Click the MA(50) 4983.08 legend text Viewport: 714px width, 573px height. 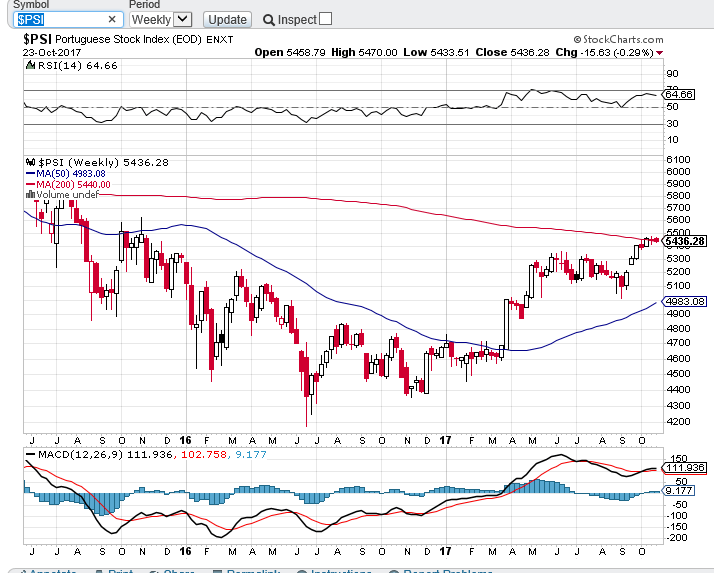(x=71, y=174)
